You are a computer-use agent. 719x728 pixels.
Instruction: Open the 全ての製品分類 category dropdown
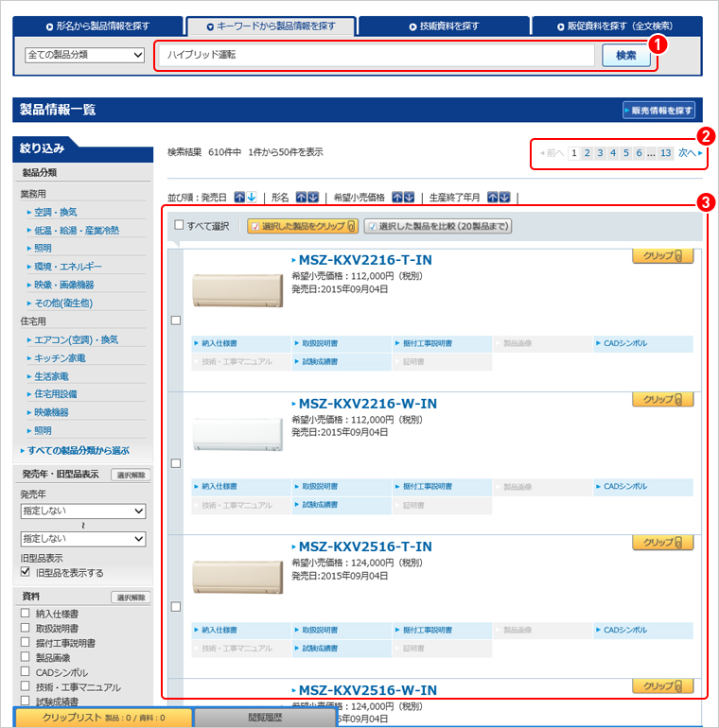(x=84, y=55)
